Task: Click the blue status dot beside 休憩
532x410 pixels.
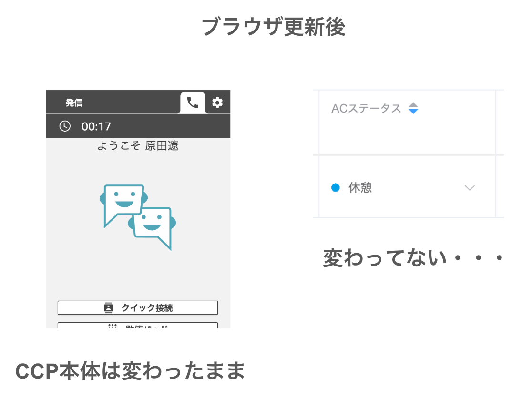Action: coord(336,188)
